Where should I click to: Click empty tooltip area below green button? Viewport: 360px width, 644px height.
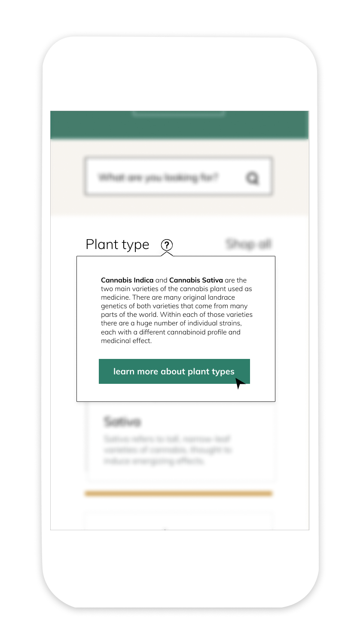(176, 392)
